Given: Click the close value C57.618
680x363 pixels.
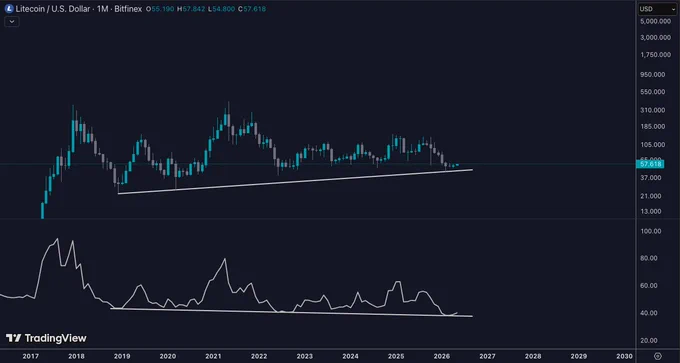Looking at the screenshot, I should (x=251, y=9).
